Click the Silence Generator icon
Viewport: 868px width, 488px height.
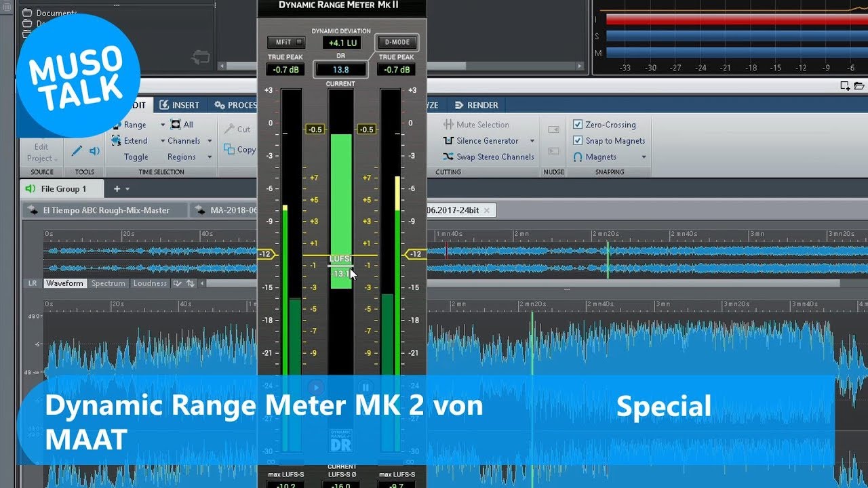[448, 141]
